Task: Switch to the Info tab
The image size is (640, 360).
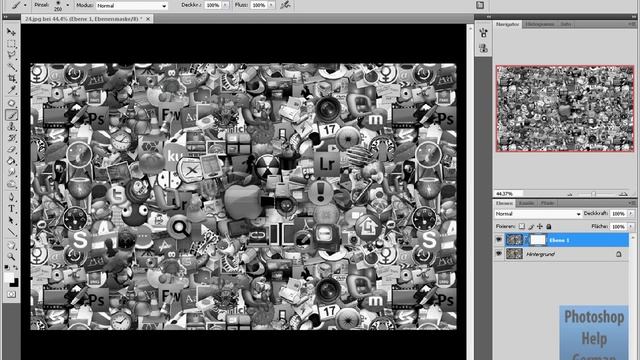Action: pyautogui.click(x=565, y=24)
